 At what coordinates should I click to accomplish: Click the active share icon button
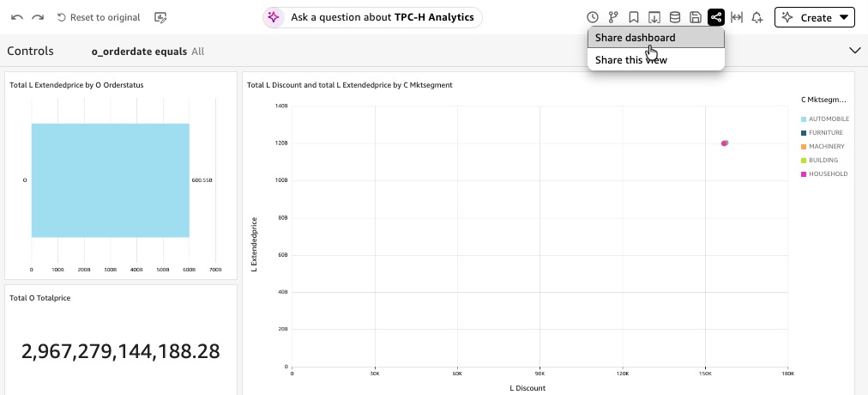[716, 17]
